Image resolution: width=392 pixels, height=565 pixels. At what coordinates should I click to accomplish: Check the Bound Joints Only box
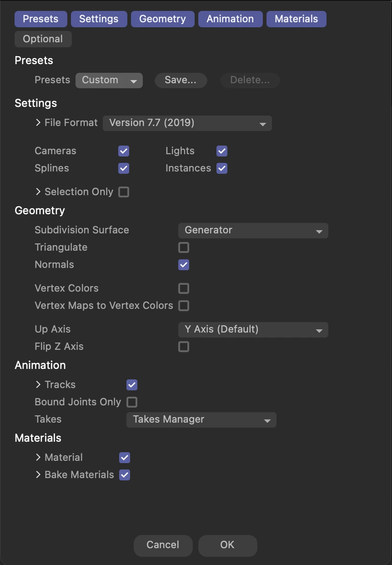pos(132,402)
